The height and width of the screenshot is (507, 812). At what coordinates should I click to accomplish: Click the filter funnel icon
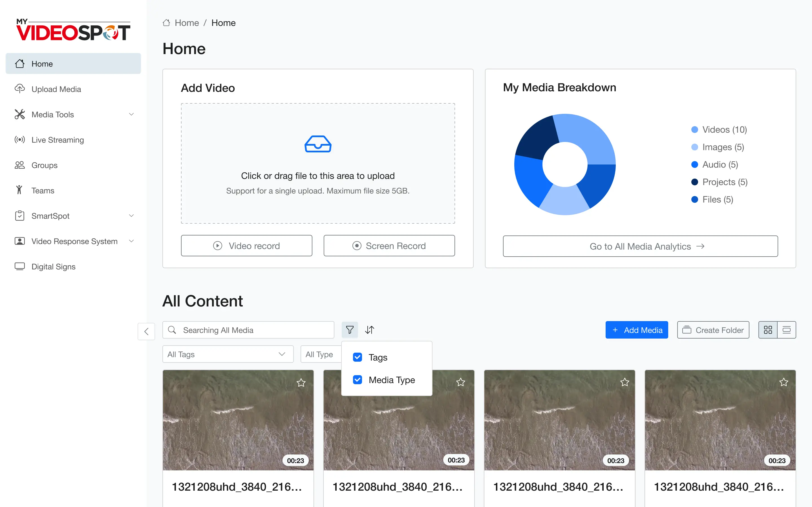click(350, 330)
